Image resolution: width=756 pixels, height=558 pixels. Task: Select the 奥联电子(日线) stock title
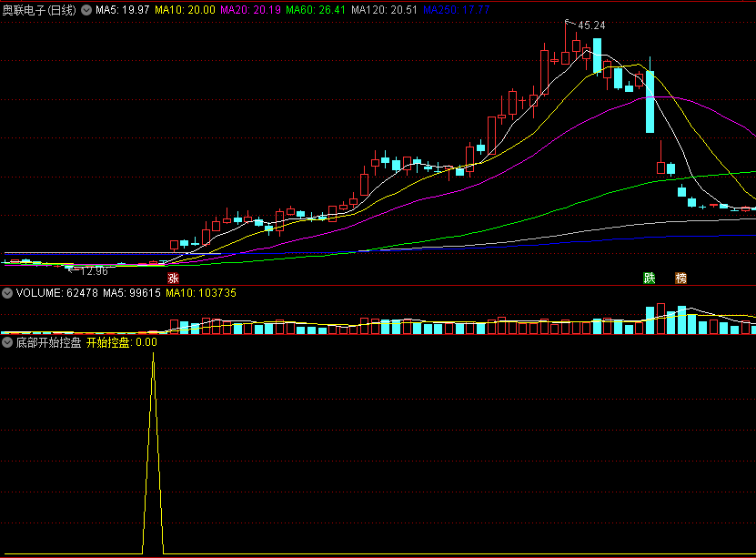[x=39, y=10]
